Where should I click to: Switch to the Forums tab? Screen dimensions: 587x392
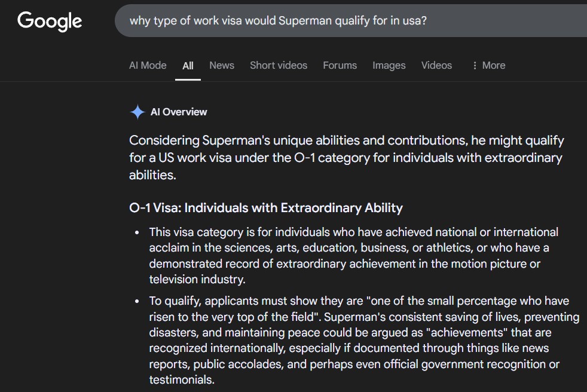pos(340,66)
